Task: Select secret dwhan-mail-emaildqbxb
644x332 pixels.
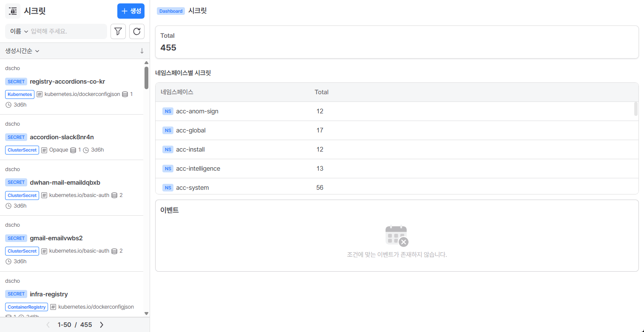Action: 65,183
